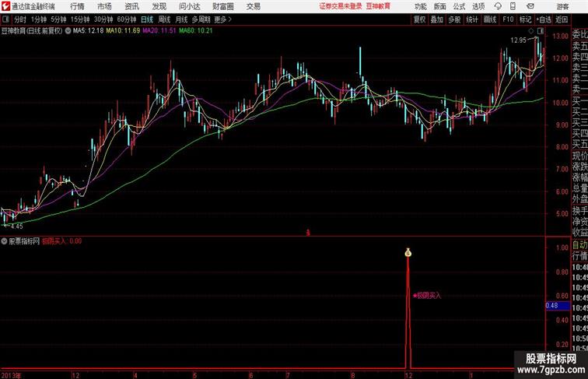Click the MA60: 10.21 value

(196, 31)
